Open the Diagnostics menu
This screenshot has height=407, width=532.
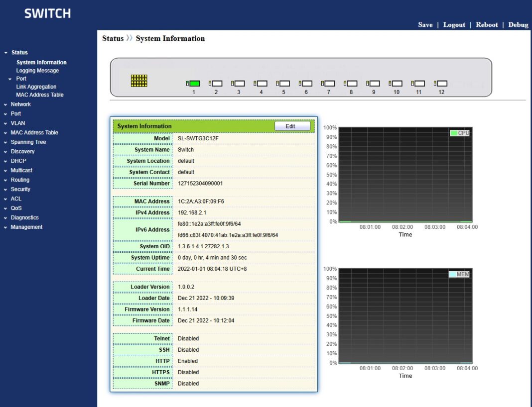[x=25, y=217]
